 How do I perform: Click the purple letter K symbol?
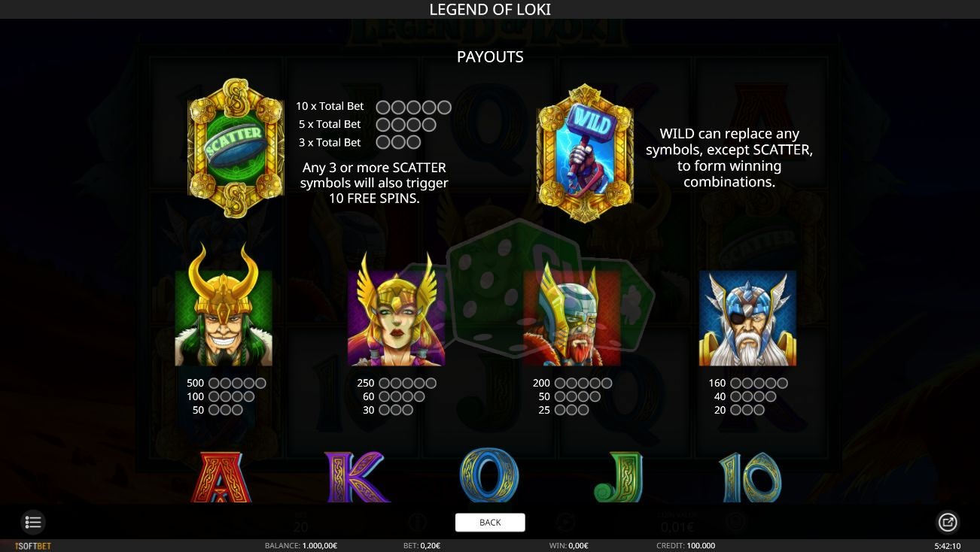(x=356, y=477)
